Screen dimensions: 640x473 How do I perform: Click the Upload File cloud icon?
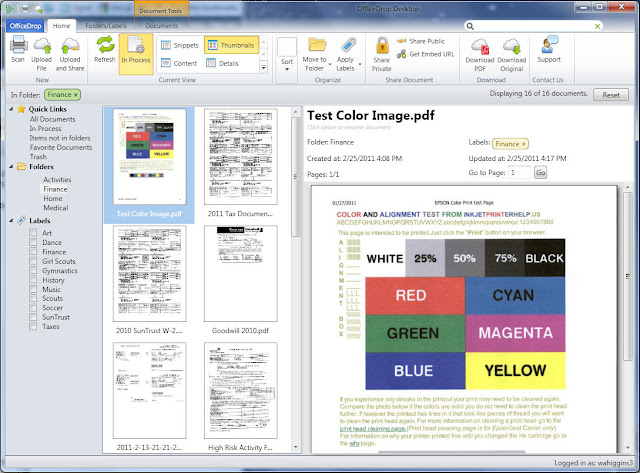click(42, 45)
